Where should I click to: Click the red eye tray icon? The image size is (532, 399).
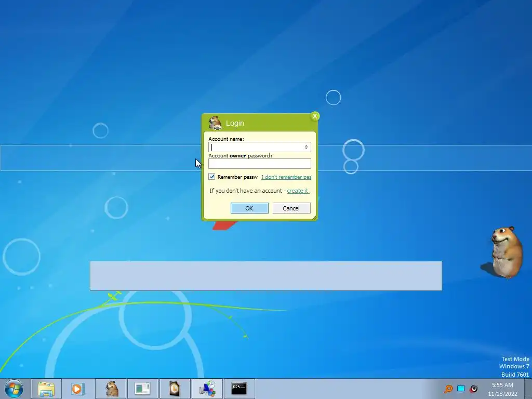(x=473, y=389)
